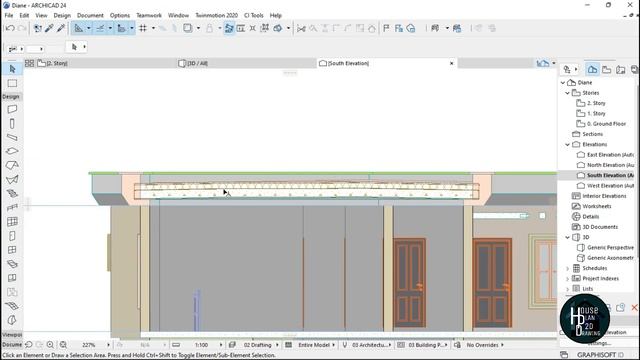This screenshot has height=360, width=640.
Task: Toggle the Suspend Groups icon in toolbar
Action: point(229,28)
